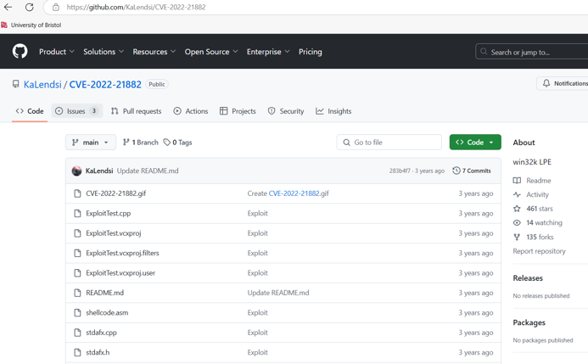View 7 Commits history
The image size is (588, 364).
tap(472, 171)
